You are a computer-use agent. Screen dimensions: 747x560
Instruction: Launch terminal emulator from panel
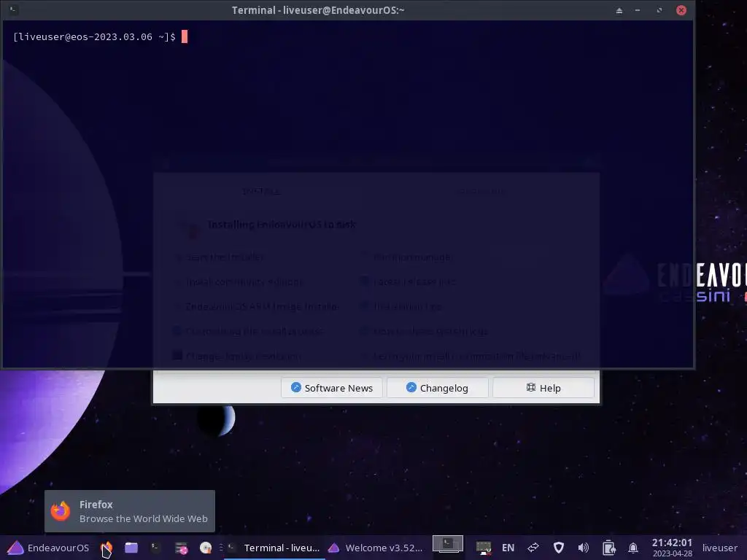point(156,548)
